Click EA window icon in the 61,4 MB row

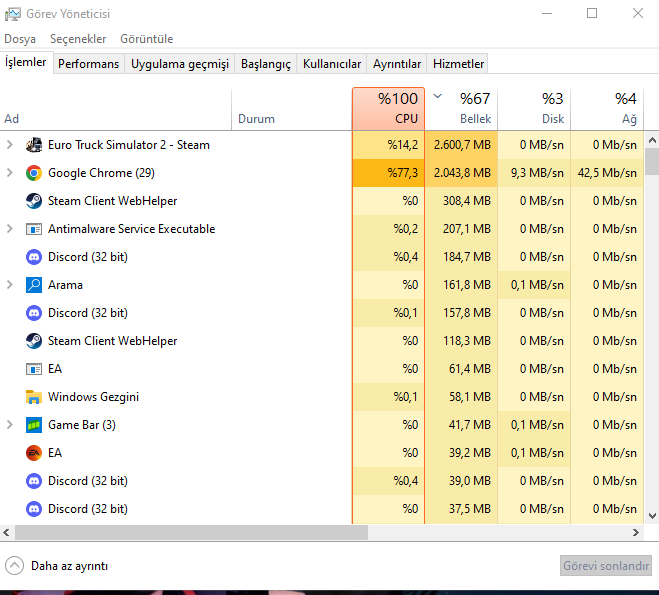(x=34, y=369)
